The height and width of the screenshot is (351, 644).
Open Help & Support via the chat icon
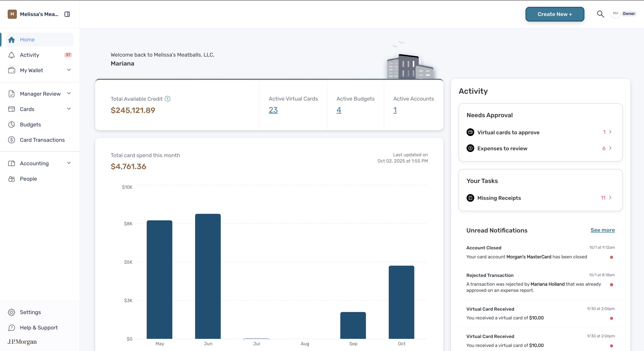click(x=12, y=328)
